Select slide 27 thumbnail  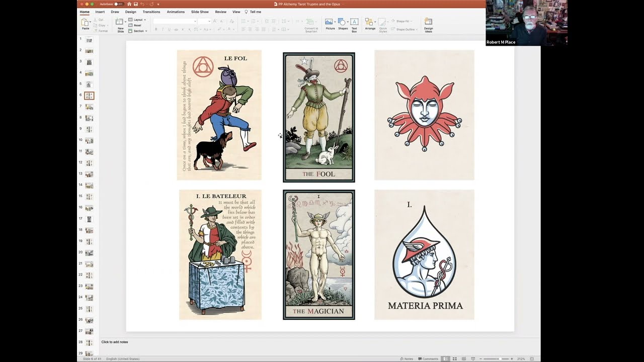tap(89, 331)
